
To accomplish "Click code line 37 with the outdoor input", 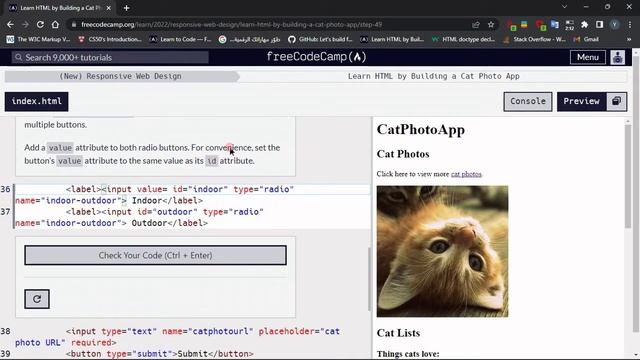I will pyautogui.click(x=192, y=218).
